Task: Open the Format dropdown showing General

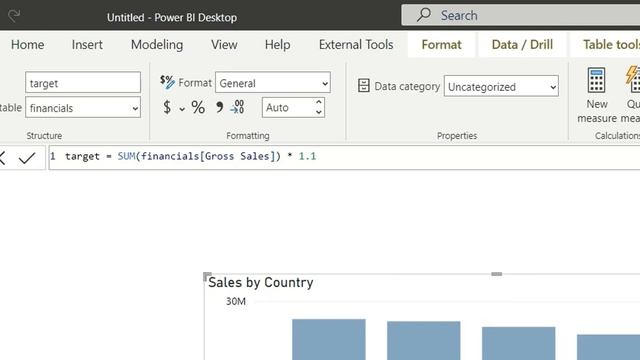Action: point(273,83)
